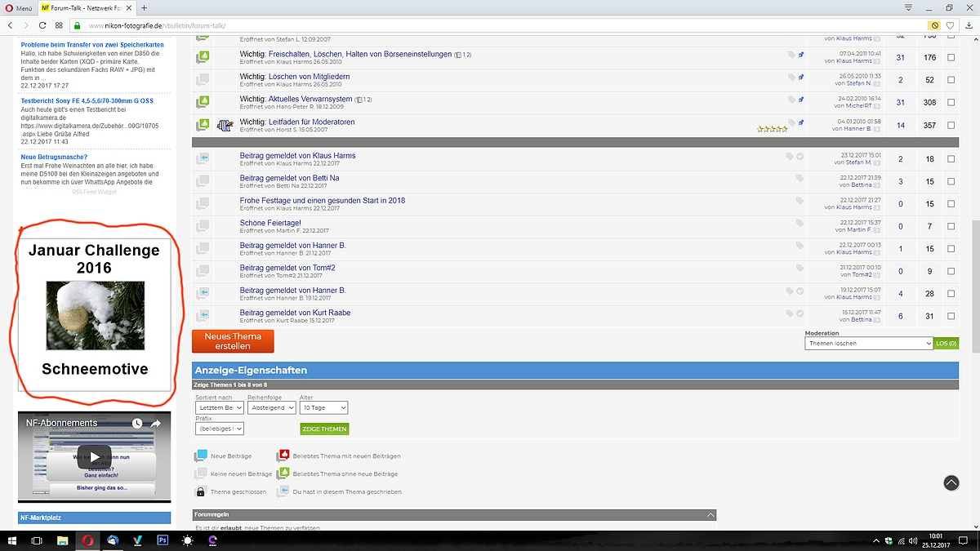The height and width of the screenshot is (551, 980).
Task: Open the yellow ad blocker badge
Action: (934, 25)
